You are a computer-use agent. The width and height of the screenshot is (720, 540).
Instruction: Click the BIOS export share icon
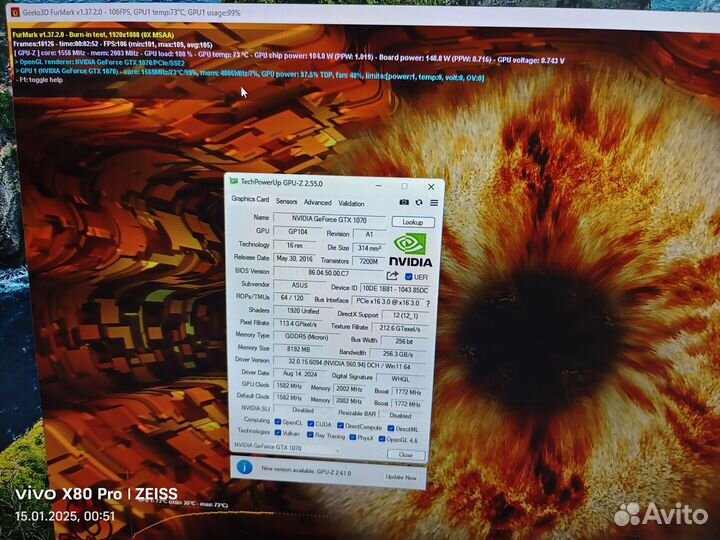tap(392, 276)
